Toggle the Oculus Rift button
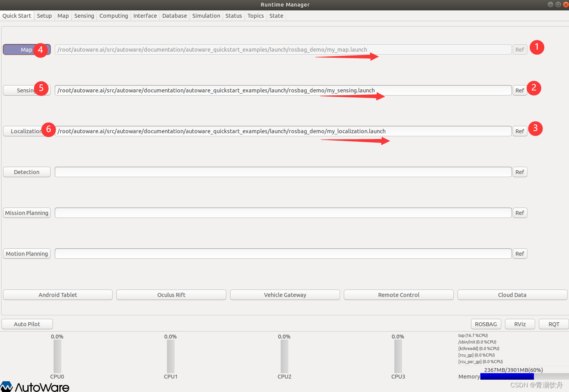 (171, 295)
